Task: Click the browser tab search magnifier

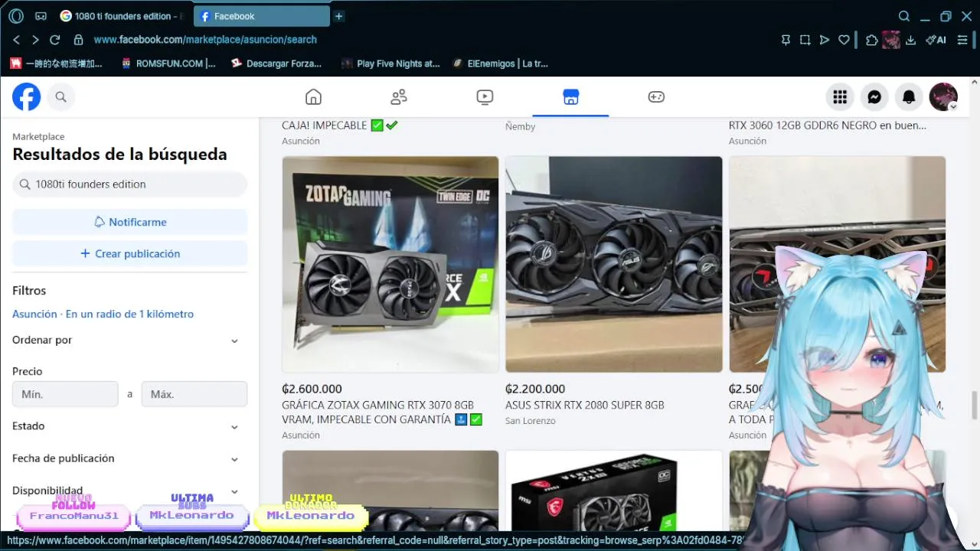Action: pos(904,16)
